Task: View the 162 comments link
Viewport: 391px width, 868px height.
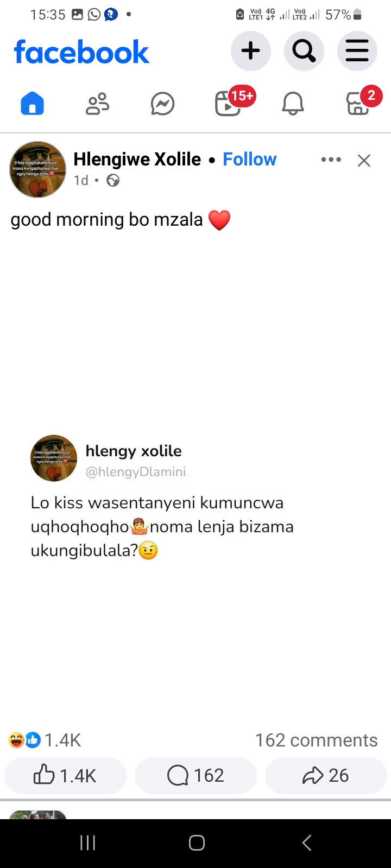Action: 317,740
